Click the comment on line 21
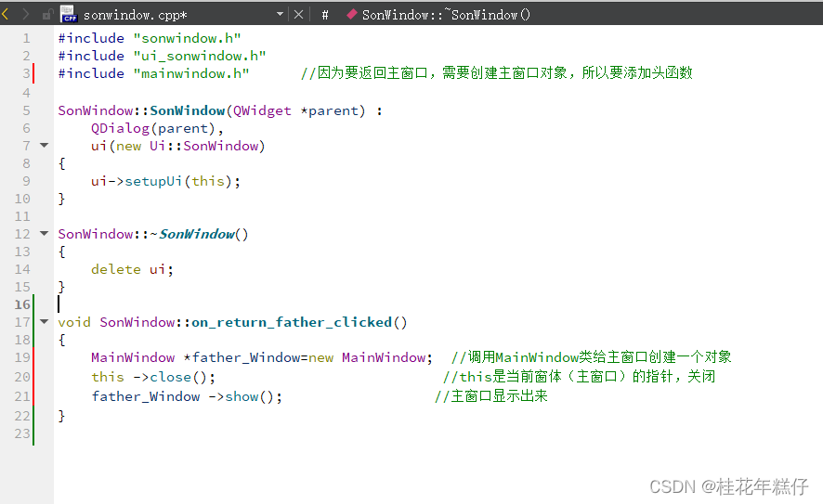This screenshot has width=823, height=504. point(490,396)
